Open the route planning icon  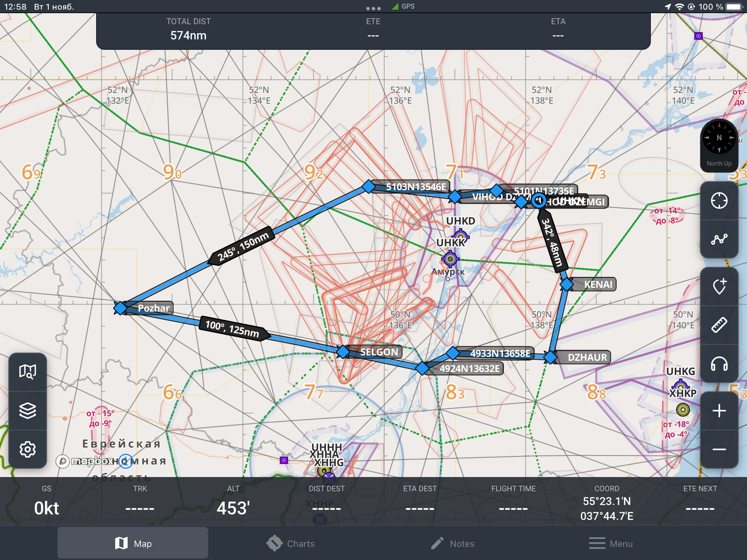[x=719, y=239]
